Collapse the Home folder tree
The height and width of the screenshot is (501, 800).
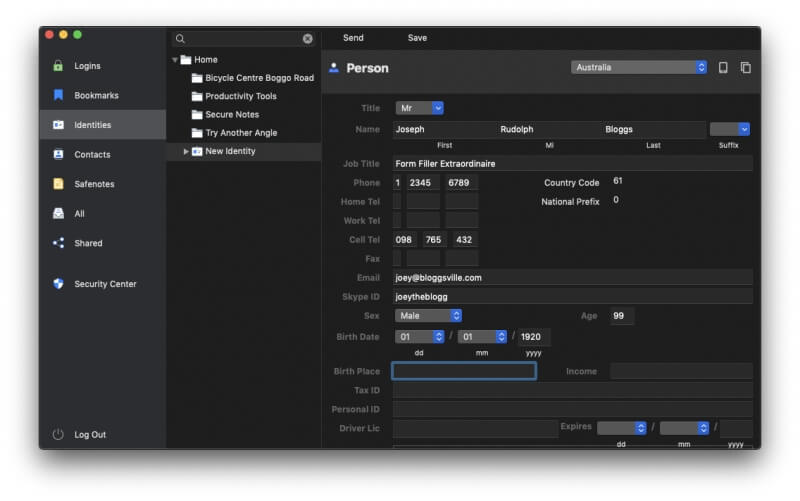(175, 60)
